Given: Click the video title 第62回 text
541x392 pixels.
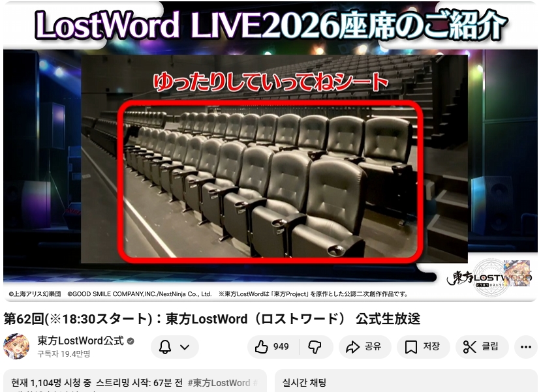Looking at the screenshot, I should [212, 319].
